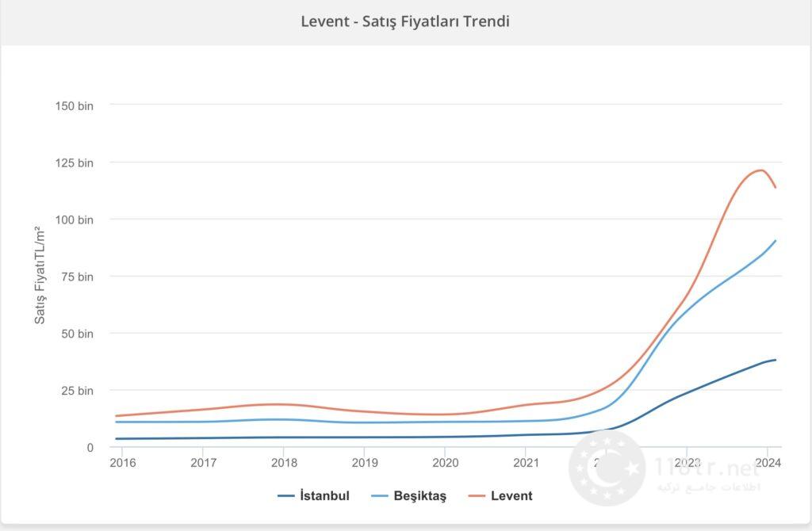Click the 2016 label on the x-axis
Screen dimensions: 812x531
coord(123,463)
